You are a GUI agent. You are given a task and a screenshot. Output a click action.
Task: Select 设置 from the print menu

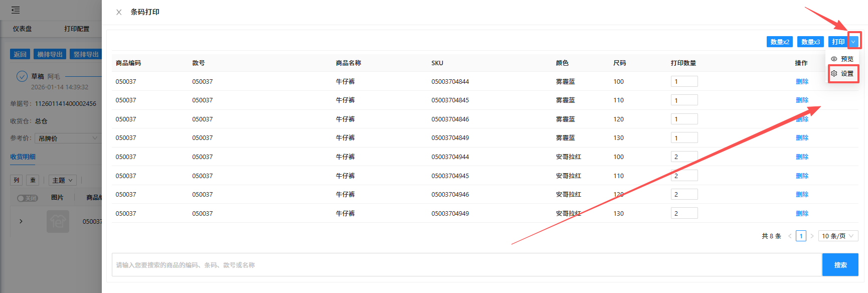(843, 74)
